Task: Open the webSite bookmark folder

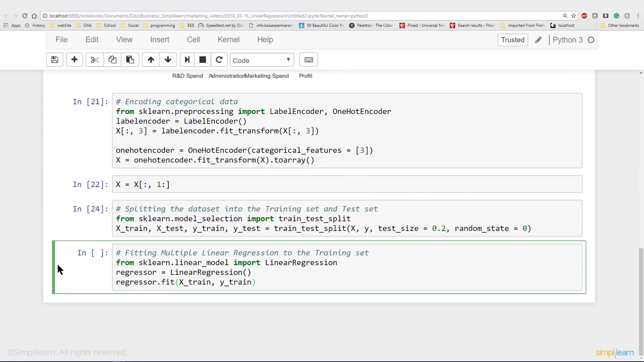Action: (61, 25)
